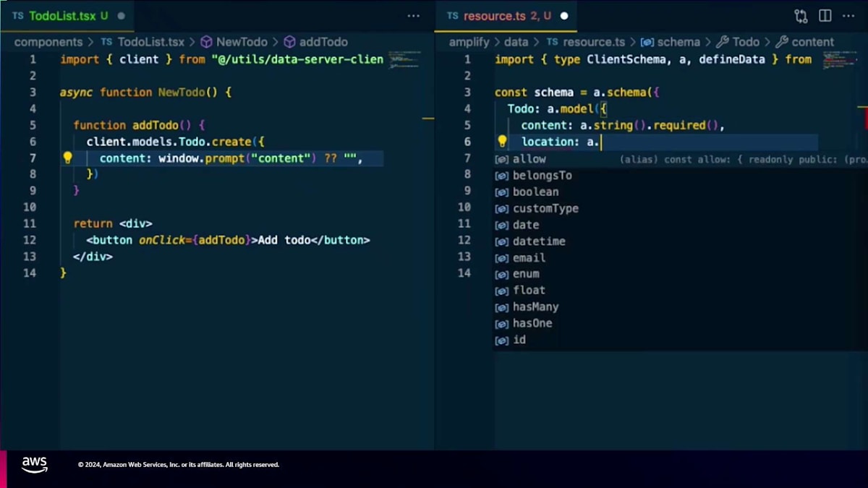Viewport: 868px width, 488px height.
Task: Click variable icon beside 'customType' suggestion
Action: click(x=501, y=209)
